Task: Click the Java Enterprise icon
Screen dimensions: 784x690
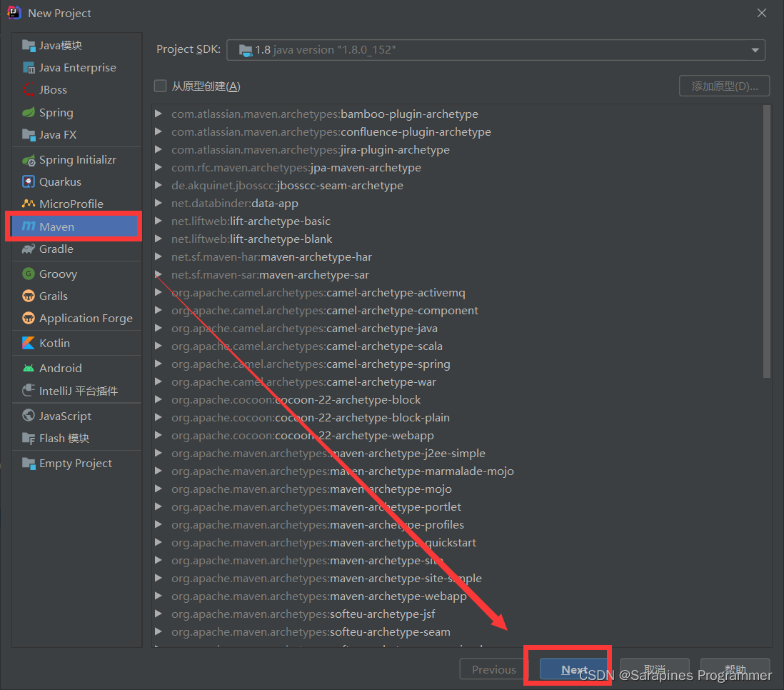Action: coord(29,68)
